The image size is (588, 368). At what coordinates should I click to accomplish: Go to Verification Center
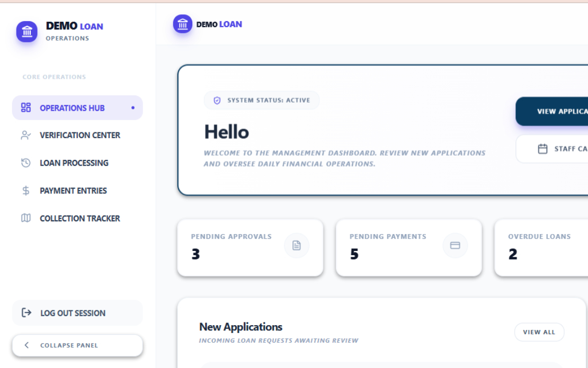(78, 135)
